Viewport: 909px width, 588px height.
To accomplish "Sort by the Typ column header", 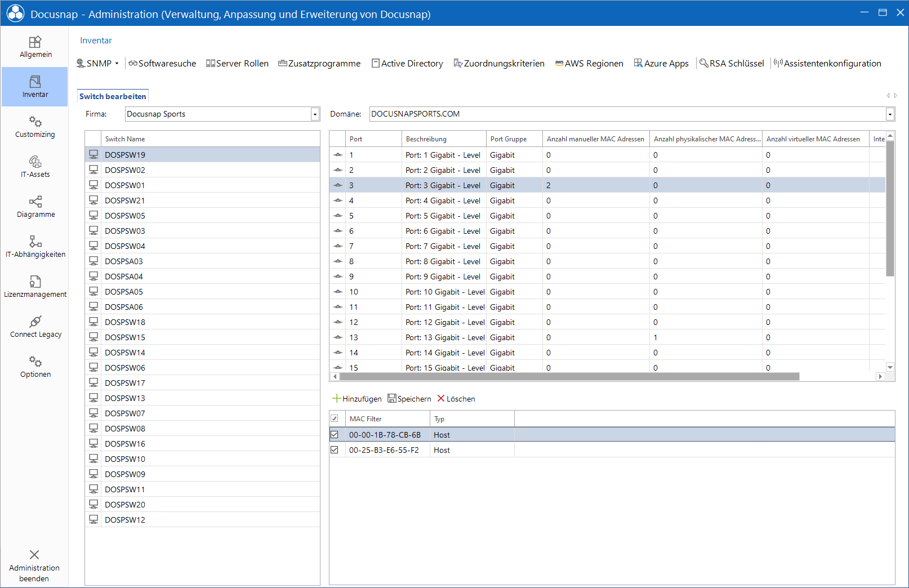I will pyautogui.click(x=472, y=418).
